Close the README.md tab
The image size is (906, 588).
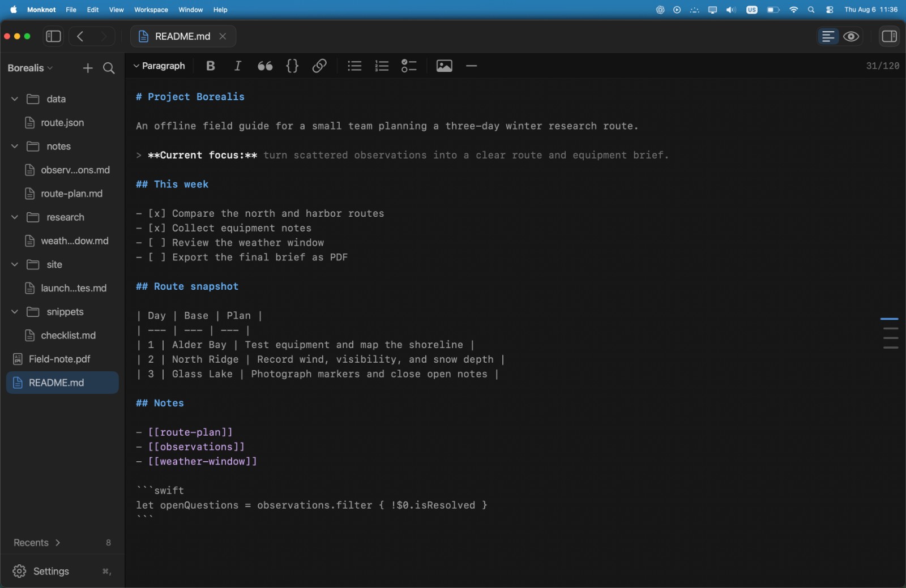click(x=223, y=36)
